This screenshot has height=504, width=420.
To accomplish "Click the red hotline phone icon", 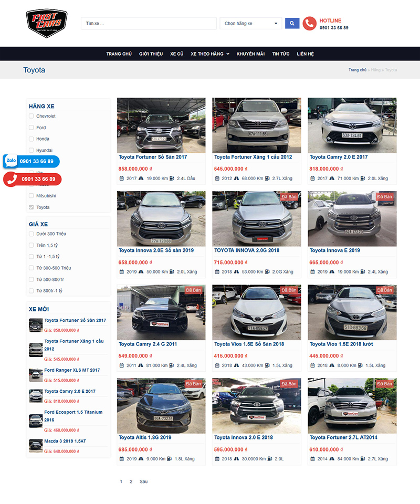I will coord(309,24).
